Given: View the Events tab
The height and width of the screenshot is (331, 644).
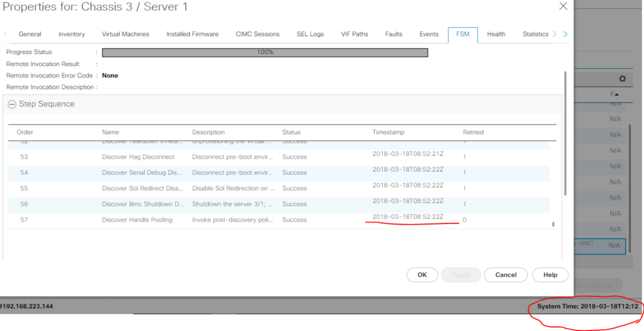Looking at the screenshot, I should tap(429, 34).
